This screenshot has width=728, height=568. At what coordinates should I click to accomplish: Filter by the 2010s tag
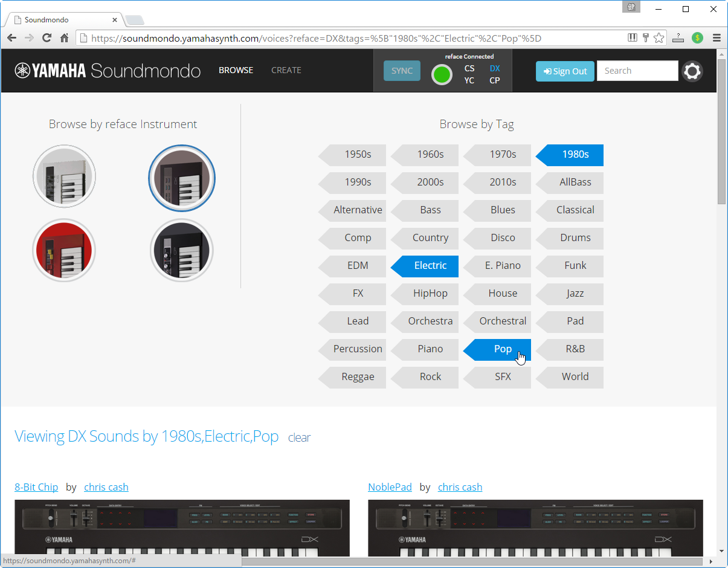click(x=497, y=183)
